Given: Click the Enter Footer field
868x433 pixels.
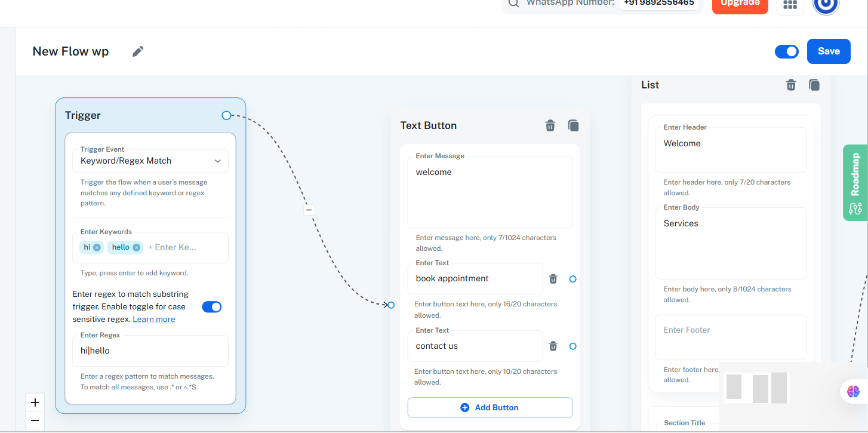Looking at the screenshot, I should (x=731, y=337).
